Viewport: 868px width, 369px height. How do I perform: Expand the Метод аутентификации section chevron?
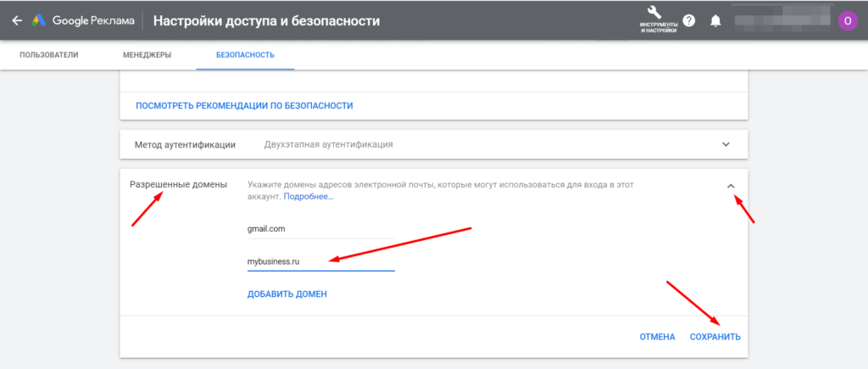click(726, 144)
